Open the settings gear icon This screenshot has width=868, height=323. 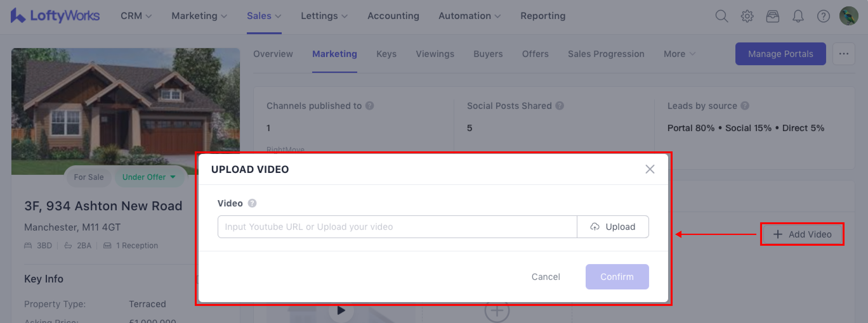coord(747,16)
